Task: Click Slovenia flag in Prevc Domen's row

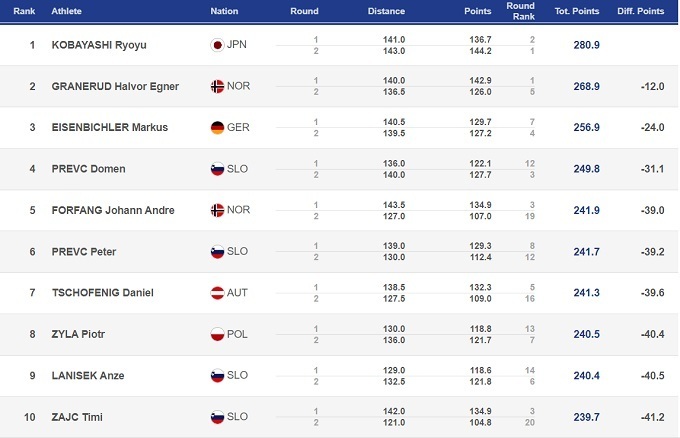Action: pos(215,169)
